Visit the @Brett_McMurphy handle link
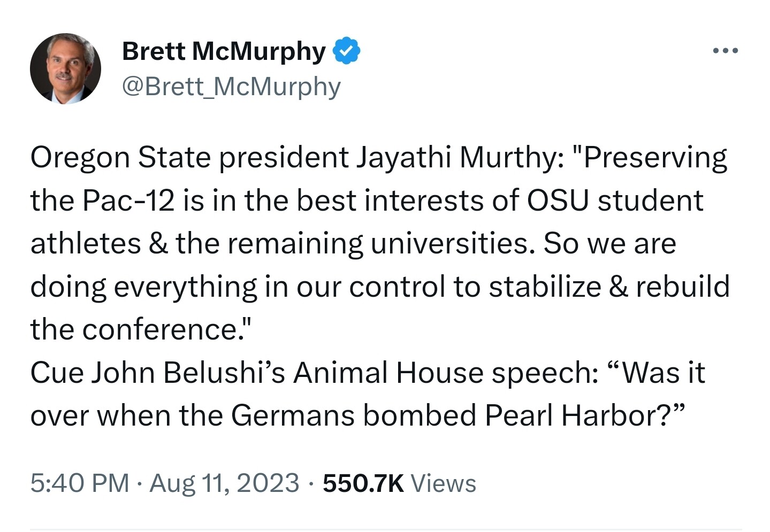This screenshot has height=532, width=770. pyautogui.click(x=231, y=86)
